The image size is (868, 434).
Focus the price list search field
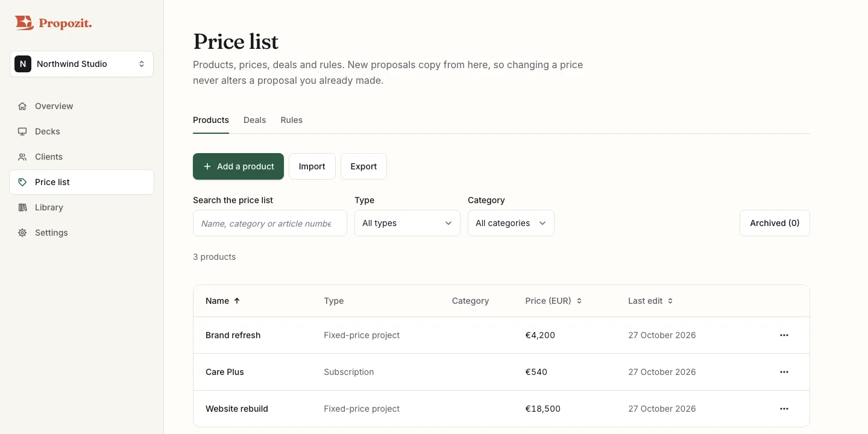coord(270,223)
